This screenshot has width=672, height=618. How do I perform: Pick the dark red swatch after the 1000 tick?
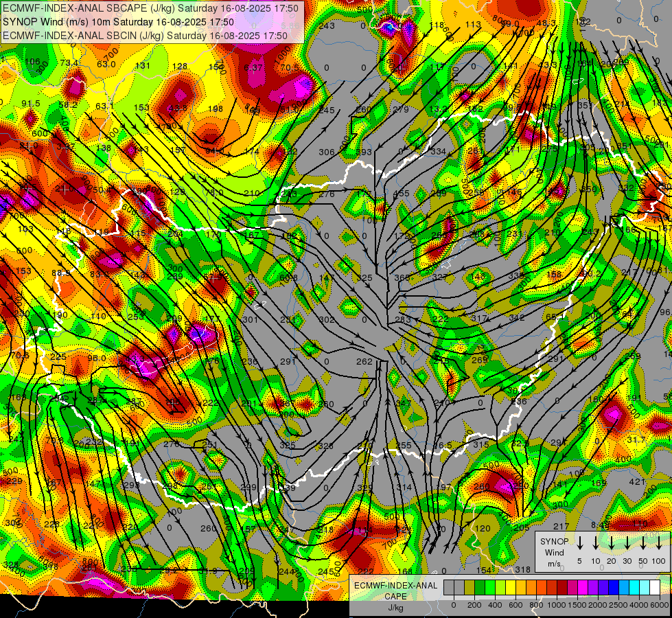(x=562, y=587)
